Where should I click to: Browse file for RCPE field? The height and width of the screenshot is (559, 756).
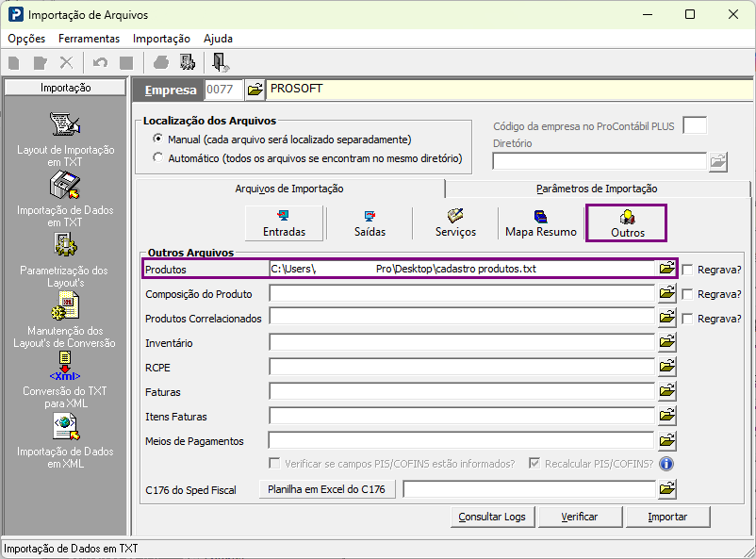point(667,367)
